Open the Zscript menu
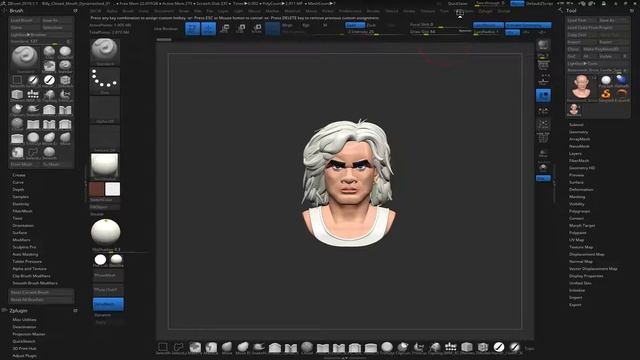640x360 pixels. click(x=504, y=11)
